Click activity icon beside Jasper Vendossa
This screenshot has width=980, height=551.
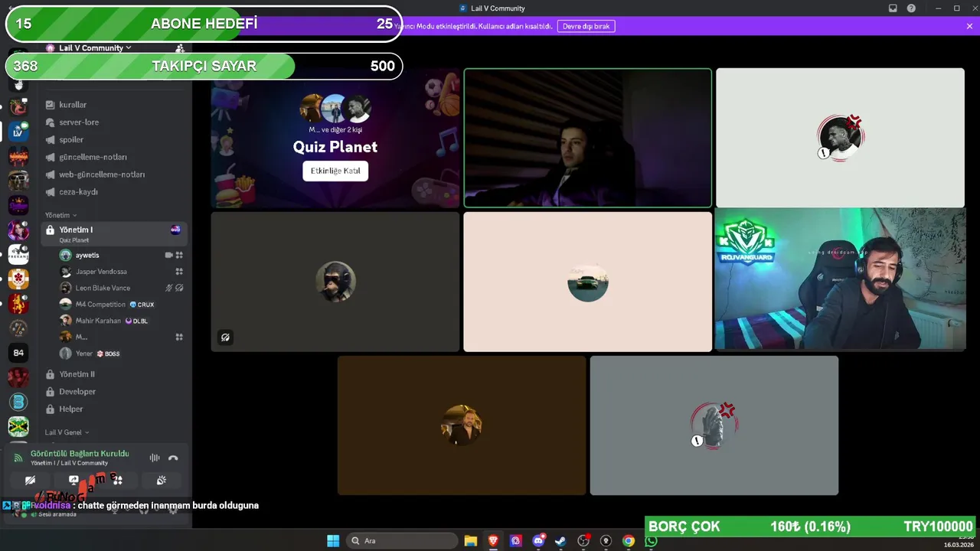click(x=179, y=272)
